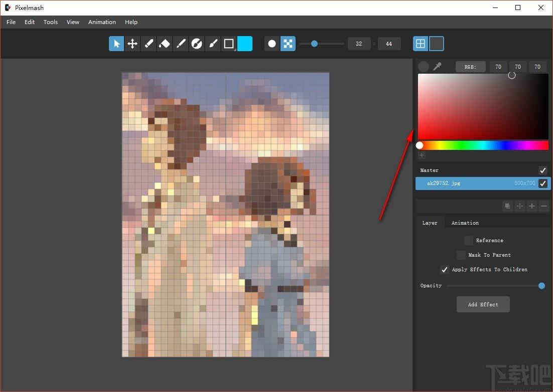Toggle visibility checkbox of ak29752.jpg layer
Viewport: 553px width, 392px height.
tap(543, 183)
